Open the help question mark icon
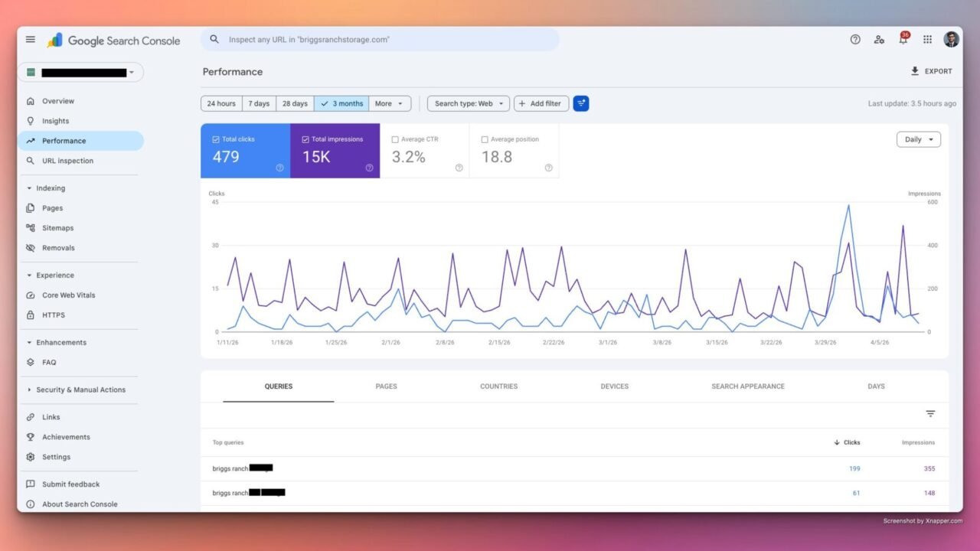Image resolution: width=980 pixels, height=551 pixels. (x=855, y=40)
